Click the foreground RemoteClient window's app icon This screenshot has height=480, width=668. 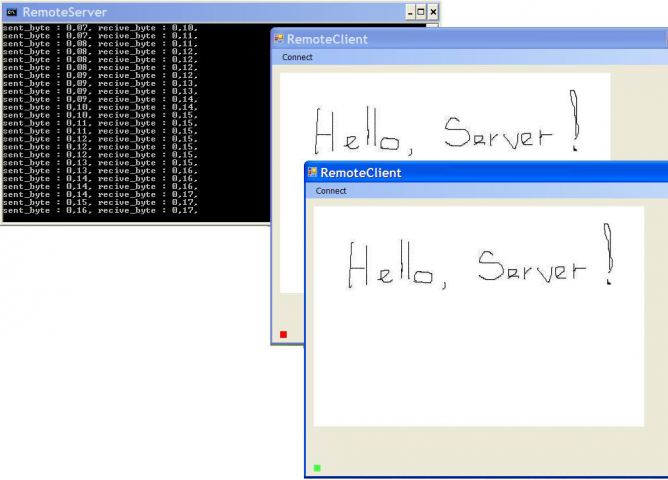(x=312, y=172)
